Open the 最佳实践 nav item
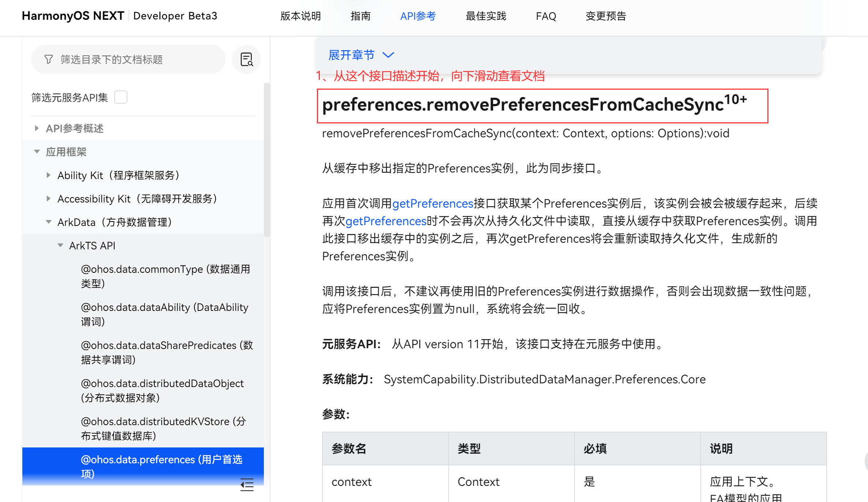The width and height of the screenshot is (868, 502). 486,16
